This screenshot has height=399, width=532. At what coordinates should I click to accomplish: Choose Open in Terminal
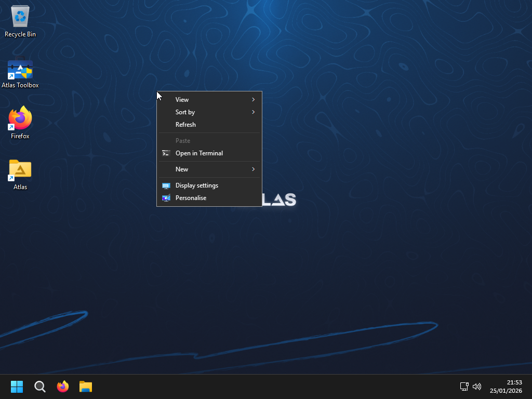click(x=209, y=153)
